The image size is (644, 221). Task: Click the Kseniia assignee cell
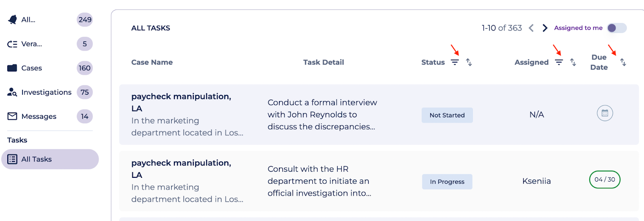[x=537, y=181]
